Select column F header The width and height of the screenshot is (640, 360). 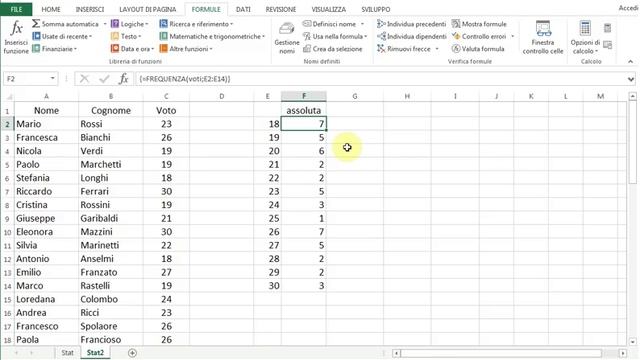(304, 96)
